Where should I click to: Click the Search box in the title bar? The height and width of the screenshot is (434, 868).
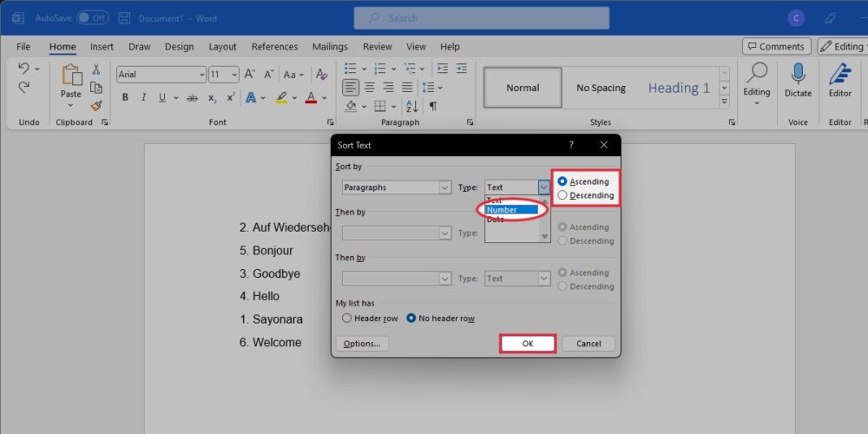coord(481,18)
